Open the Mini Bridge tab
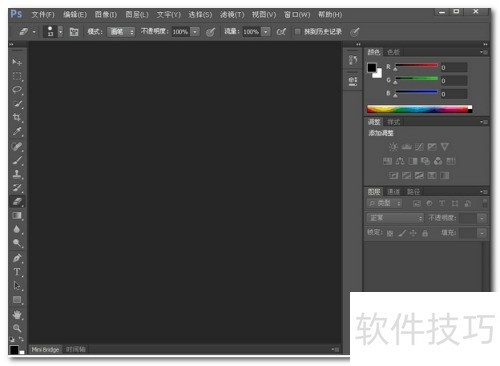 click(45, 349)
